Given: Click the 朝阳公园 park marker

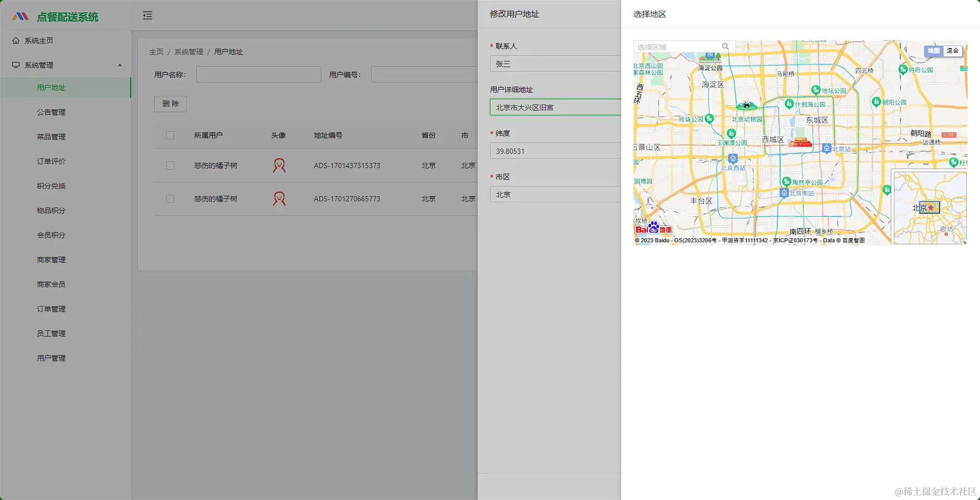Looking at the screenshot, I should coord(876,102).
